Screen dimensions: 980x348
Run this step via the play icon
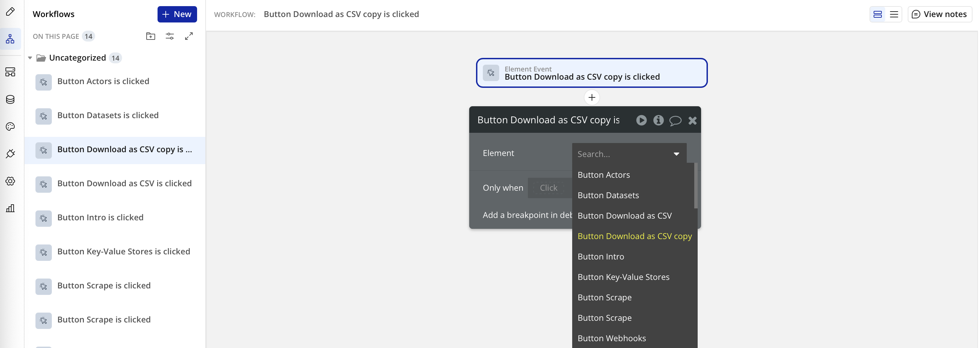641,120
